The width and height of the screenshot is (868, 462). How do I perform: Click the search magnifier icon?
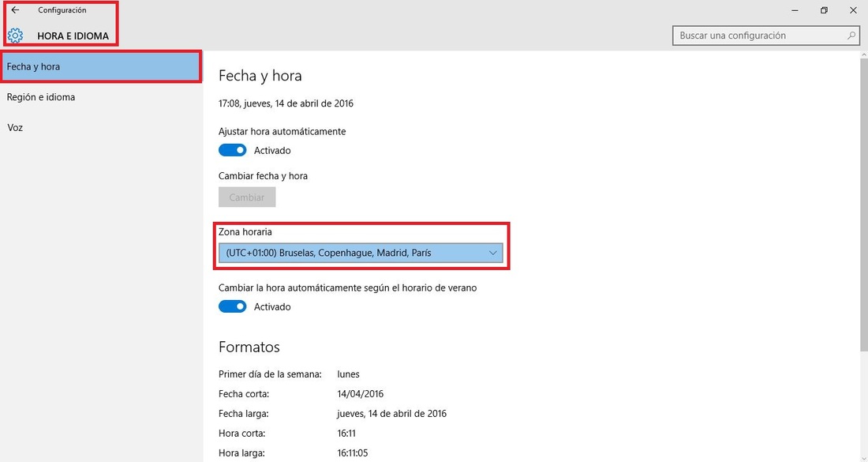point(851,36)
